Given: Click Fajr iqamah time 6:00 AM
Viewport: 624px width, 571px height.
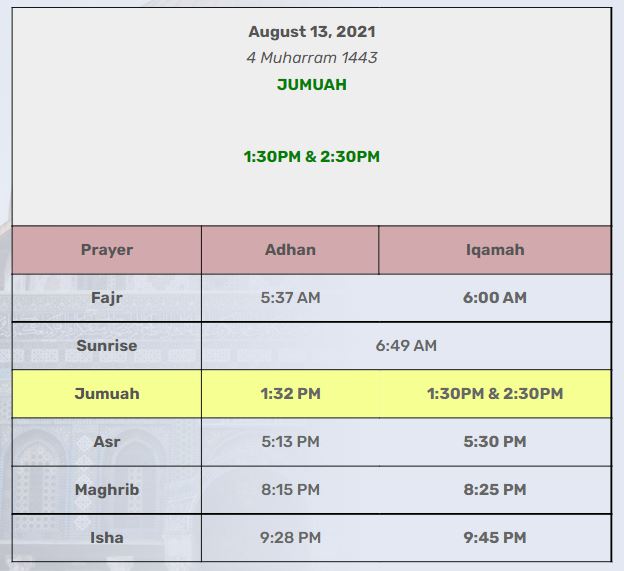Looking at the screenshot, I should pos(495,298).
